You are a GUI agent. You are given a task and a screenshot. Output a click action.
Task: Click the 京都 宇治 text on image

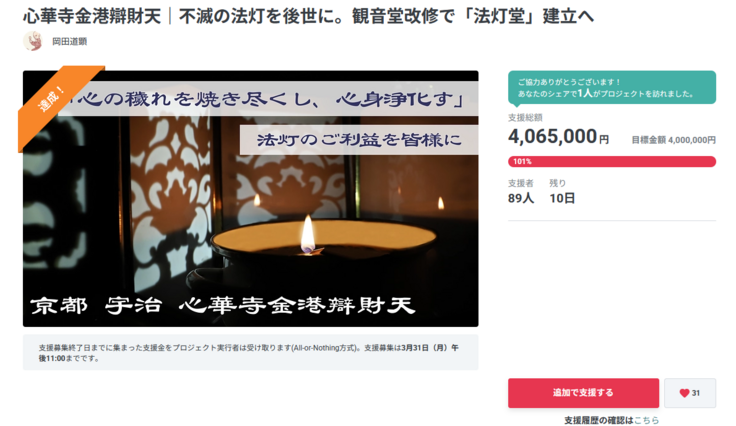point(96,305)
